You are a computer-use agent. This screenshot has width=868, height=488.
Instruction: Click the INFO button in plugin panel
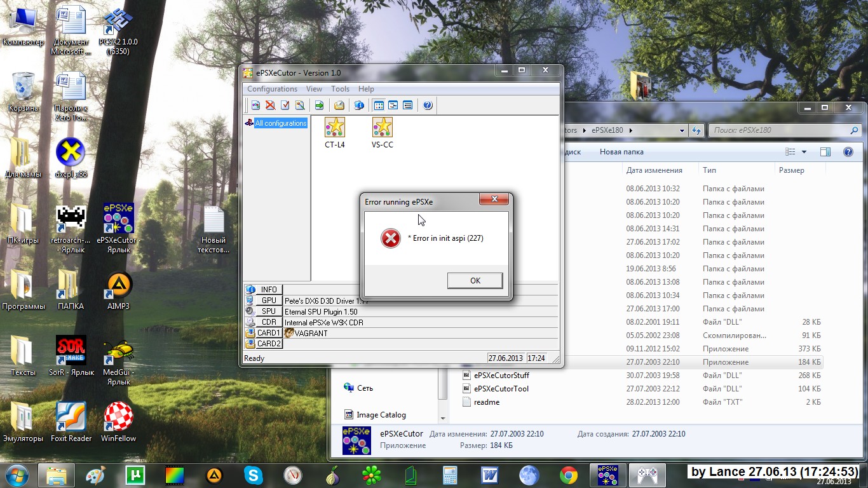click(x=264, y=290)
